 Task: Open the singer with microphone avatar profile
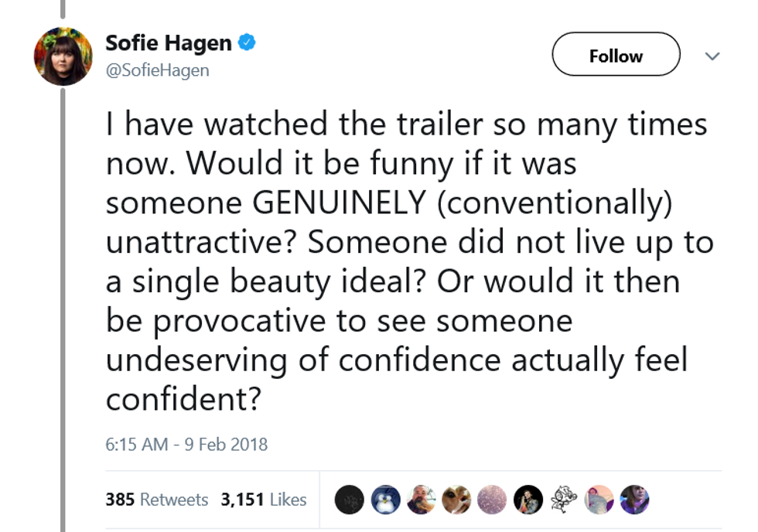tap(528, 500)
